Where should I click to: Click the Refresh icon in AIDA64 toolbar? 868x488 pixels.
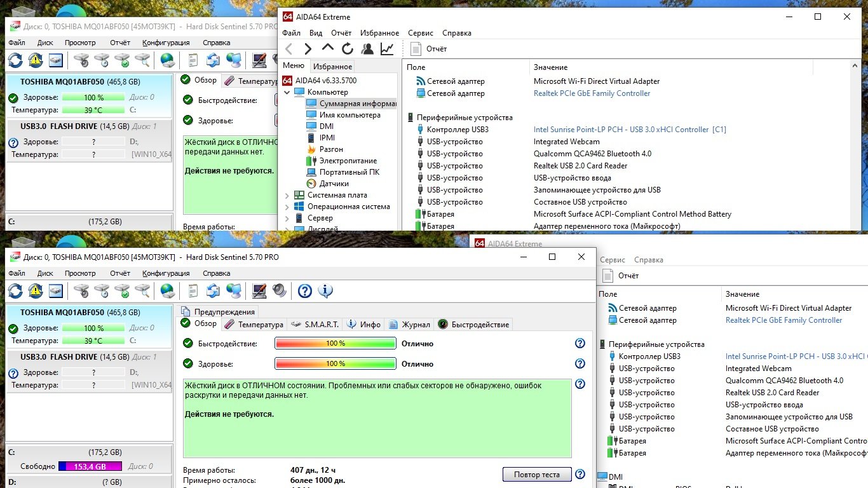coord(347,49)
